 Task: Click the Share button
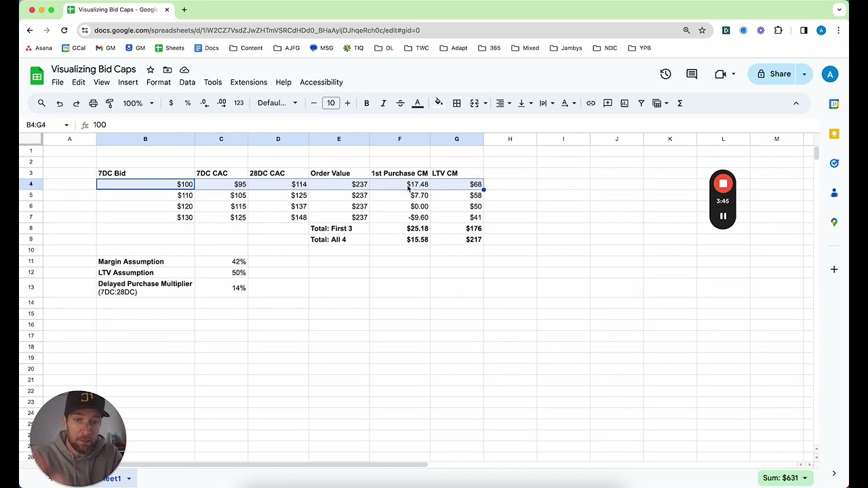tap(774, 74)
